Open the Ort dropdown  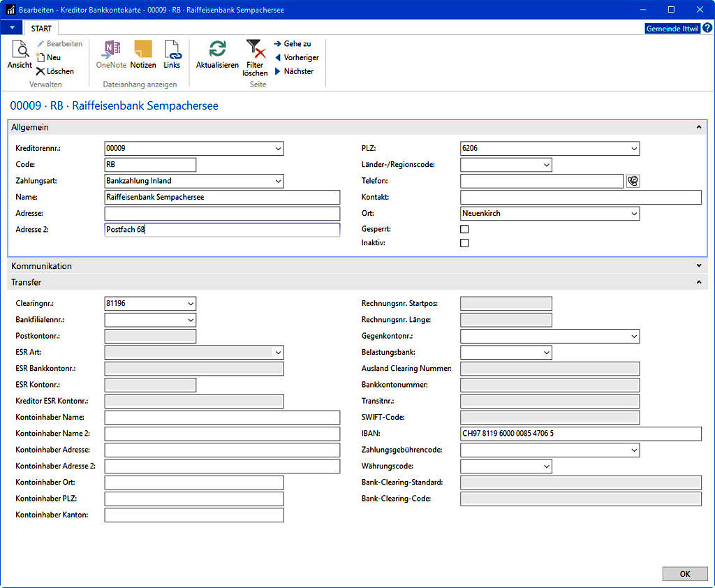[634, 214]
